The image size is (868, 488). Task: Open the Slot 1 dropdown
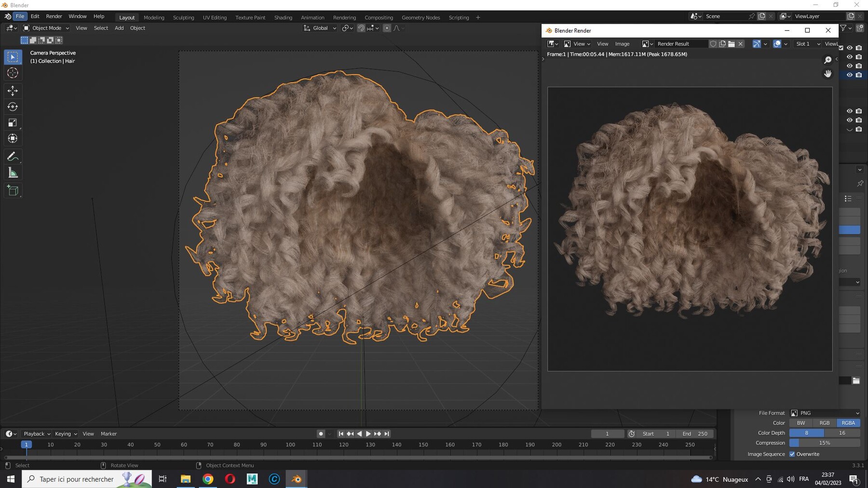(808, 44)
